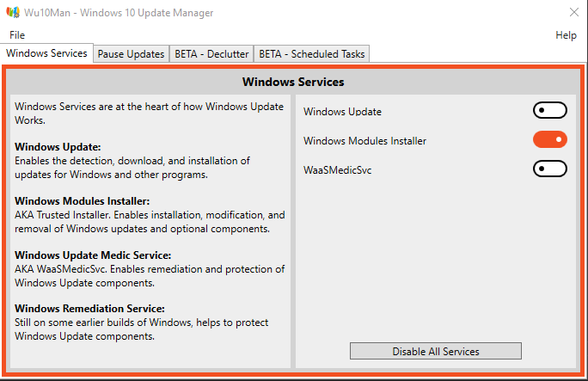The image size is (588, 381).
Task: Click the WaaSMedicSvc service label
Action: (x=338, y=170)
